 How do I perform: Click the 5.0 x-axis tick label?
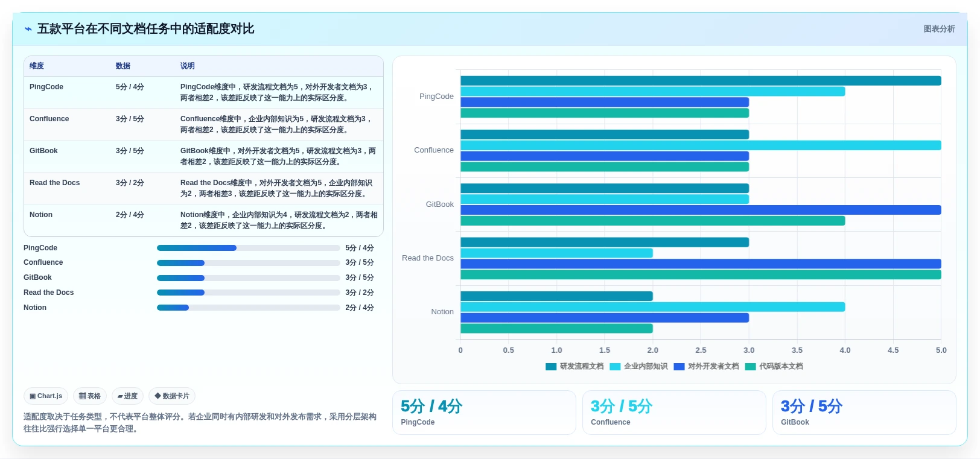941,350
